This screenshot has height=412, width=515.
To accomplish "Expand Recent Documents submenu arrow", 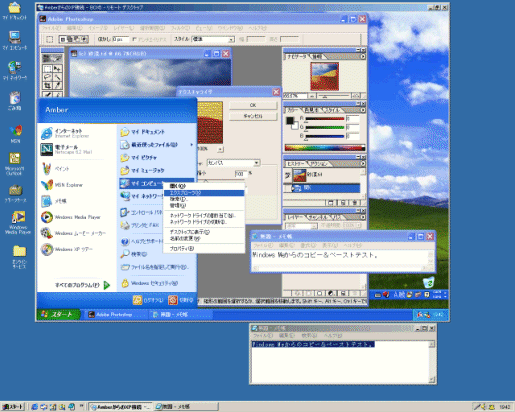I will pyautogui.click(x=192, y=145).
